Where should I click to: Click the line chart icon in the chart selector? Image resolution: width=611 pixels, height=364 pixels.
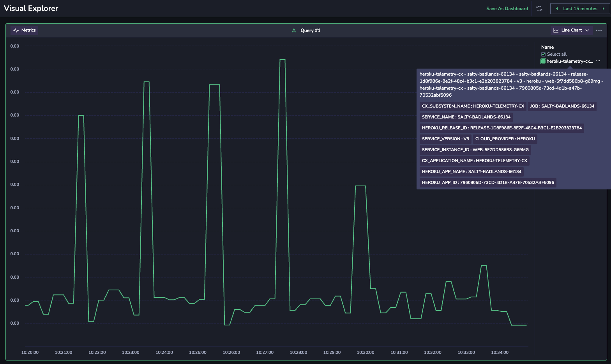(x=556, y=30)
